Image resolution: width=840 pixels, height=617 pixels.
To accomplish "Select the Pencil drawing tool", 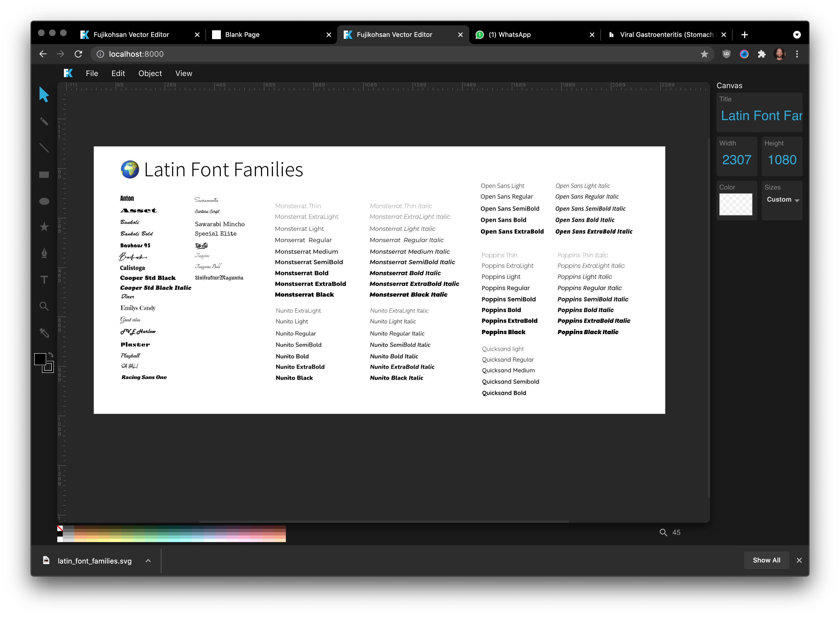I will click(44, 121).
